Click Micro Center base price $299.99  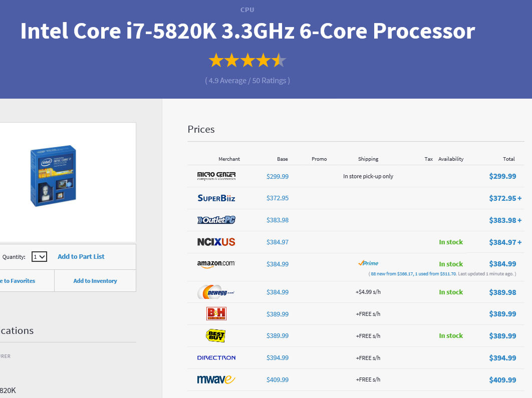coord(278,176)
